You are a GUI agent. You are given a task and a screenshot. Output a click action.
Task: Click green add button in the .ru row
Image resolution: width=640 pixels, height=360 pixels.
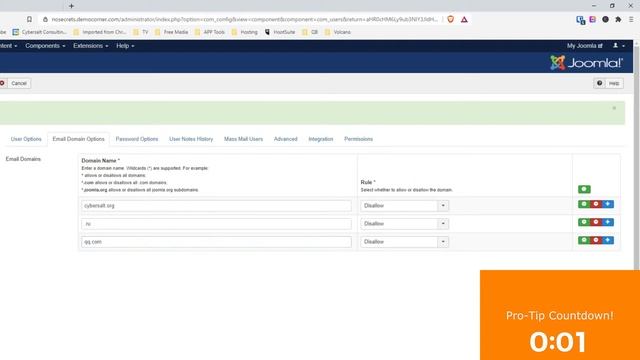click(x=584, y=222)
